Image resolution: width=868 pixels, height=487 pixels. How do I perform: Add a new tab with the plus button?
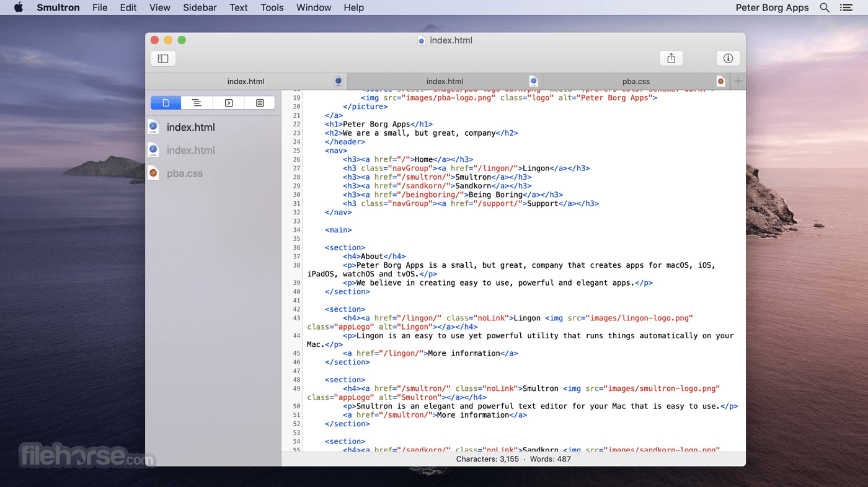pyautogui.click(x=738, y=81)
